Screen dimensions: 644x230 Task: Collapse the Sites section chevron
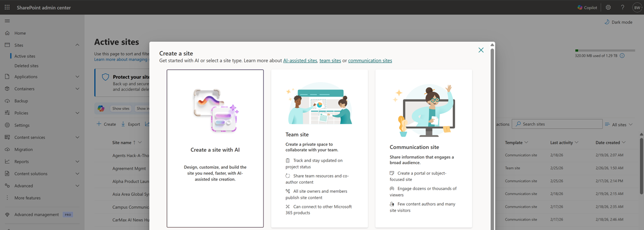click(77, 45)
